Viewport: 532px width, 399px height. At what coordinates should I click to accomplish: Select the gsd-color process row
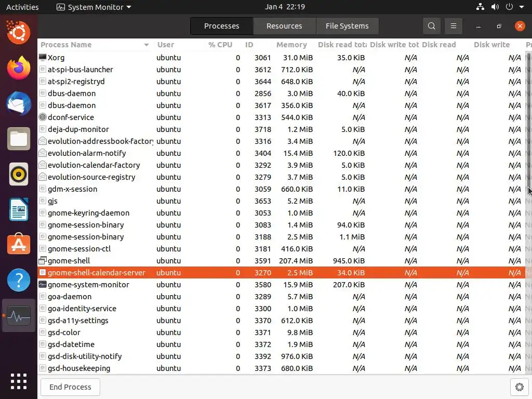pos(281,332)
